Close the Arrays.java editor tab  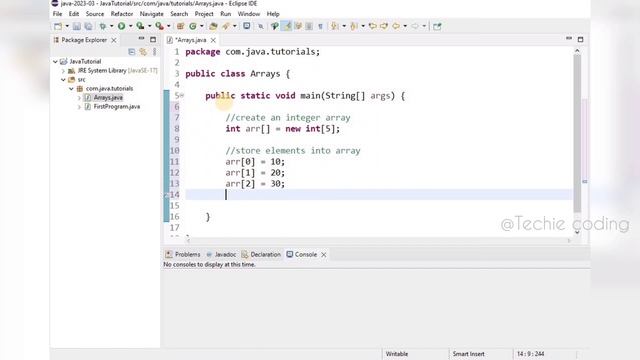(x=213, y=40)
